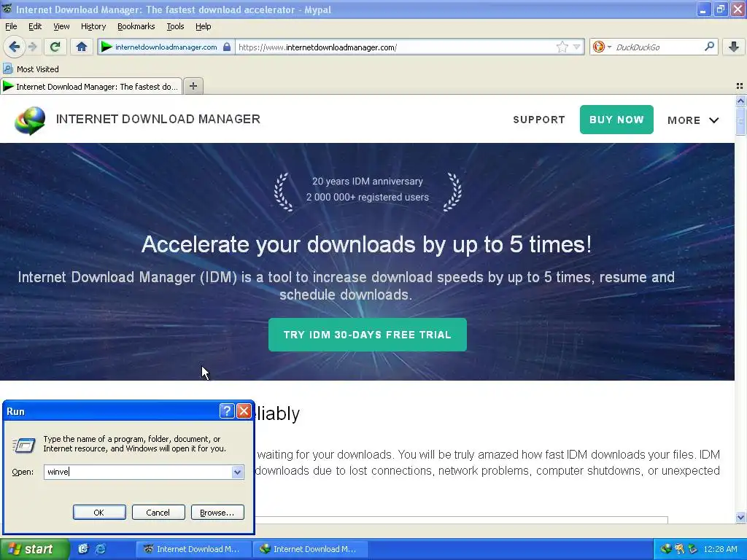Click the INTERNET DOWNLOAD MANAGER title link
The height and width of the screenshot is (560, 747).
coord(158,119)
